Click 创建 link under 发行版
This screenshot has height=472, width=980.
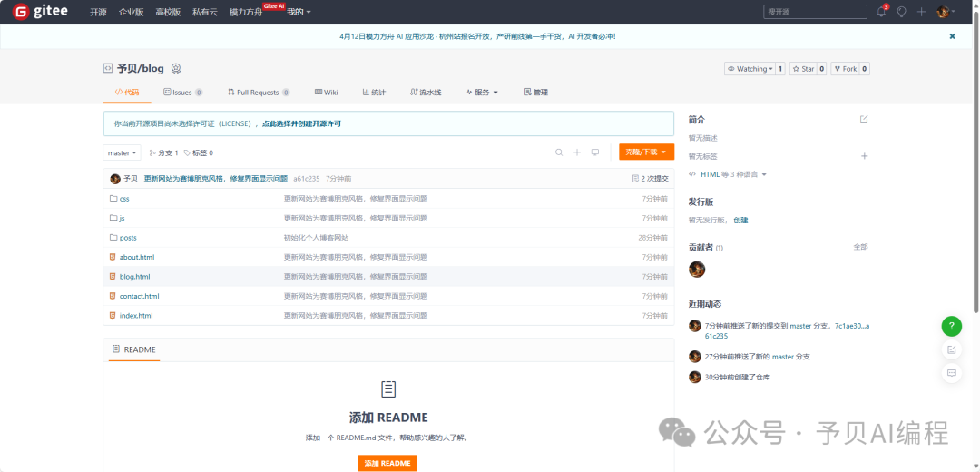(x=740, y=220)
